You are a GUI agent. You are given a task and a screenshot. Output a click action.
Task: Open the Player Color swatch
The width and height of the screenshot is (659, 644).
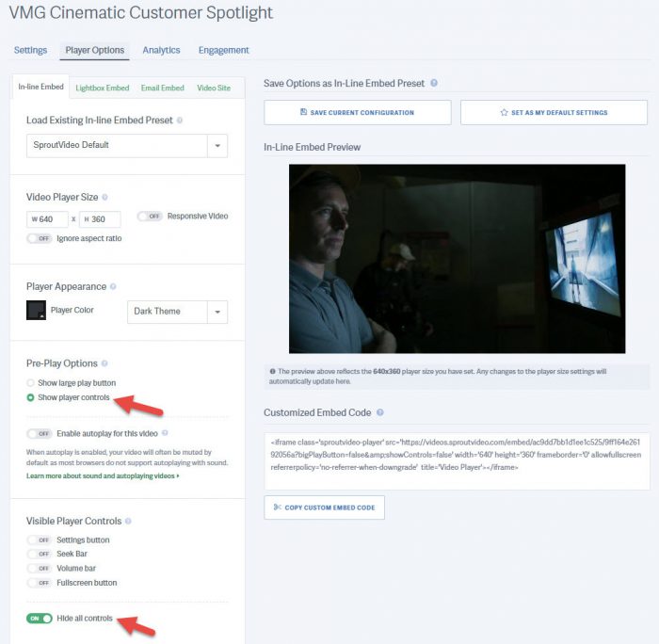[x=37, y=311]
